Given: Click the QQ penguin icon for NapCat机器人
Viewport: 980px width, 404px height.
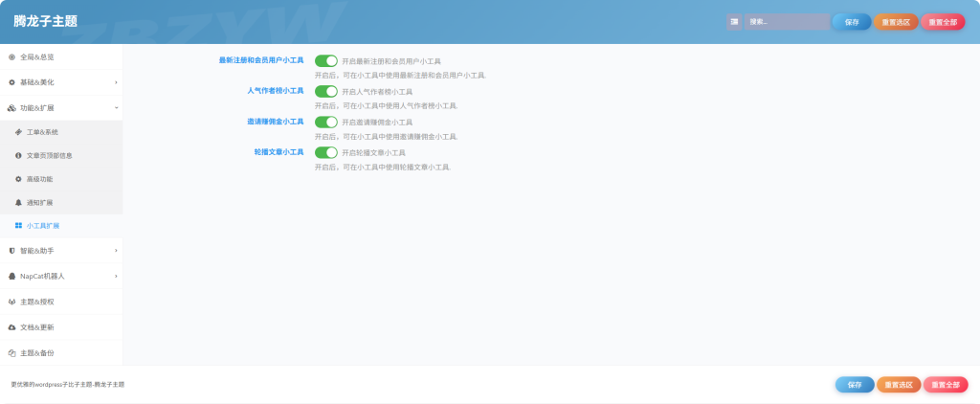Looking at the screenshot, I should (x=11, y=277).
